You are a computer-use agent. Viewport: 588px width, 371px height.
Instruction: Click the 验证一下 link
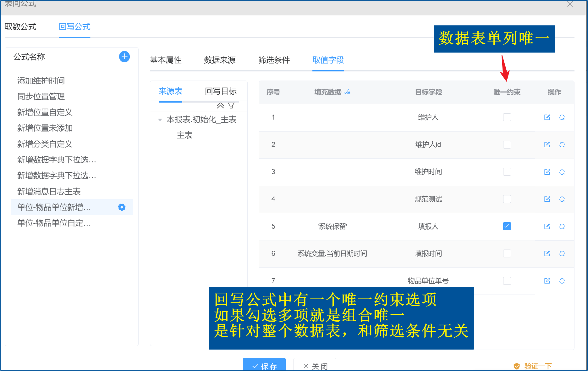point(533,366)
